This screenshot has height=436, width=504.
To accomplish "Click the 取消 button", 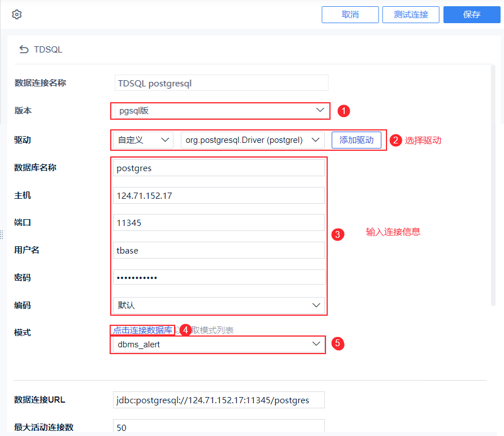I will coord(350,15).
